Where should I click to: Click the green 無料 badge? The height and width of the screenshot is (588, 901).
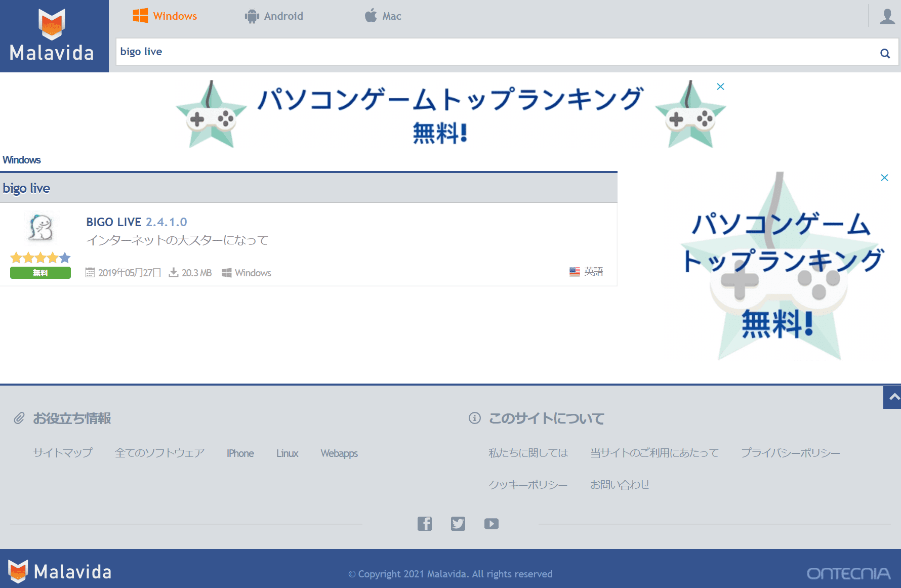40,273
